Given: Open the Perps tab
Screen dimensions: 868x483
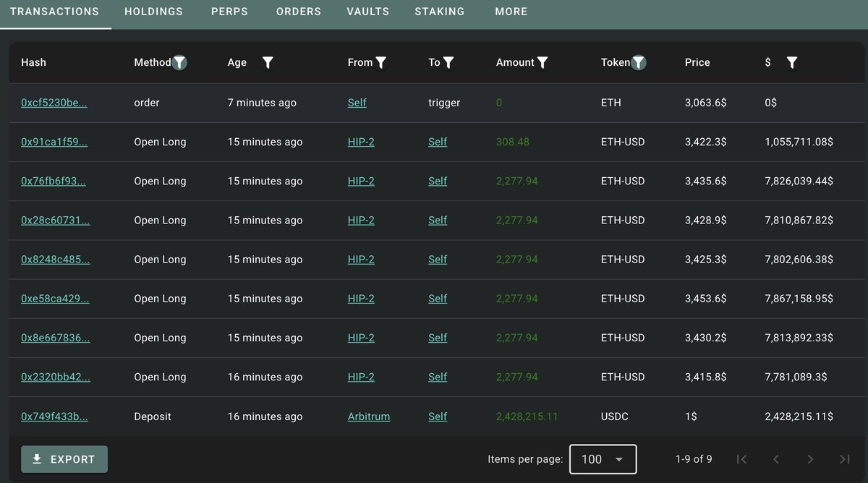Looking at the screenshot, I should pos(229,12).
